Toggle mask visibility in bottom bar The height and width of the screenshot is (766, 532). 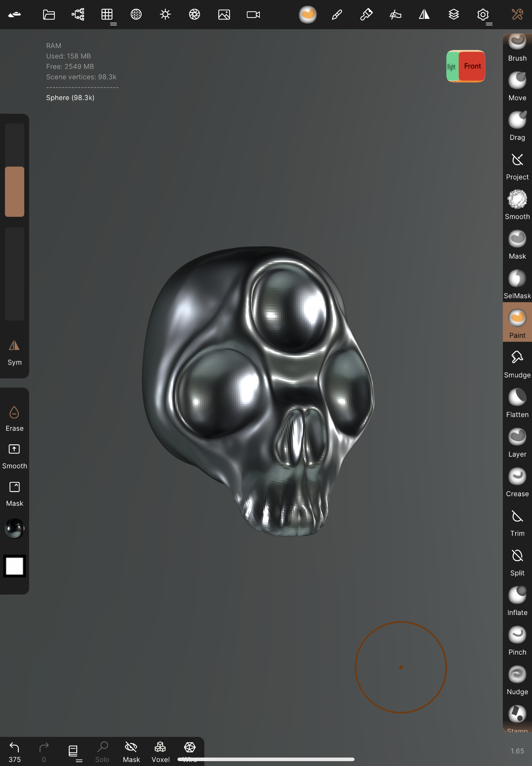pos(131,752)
